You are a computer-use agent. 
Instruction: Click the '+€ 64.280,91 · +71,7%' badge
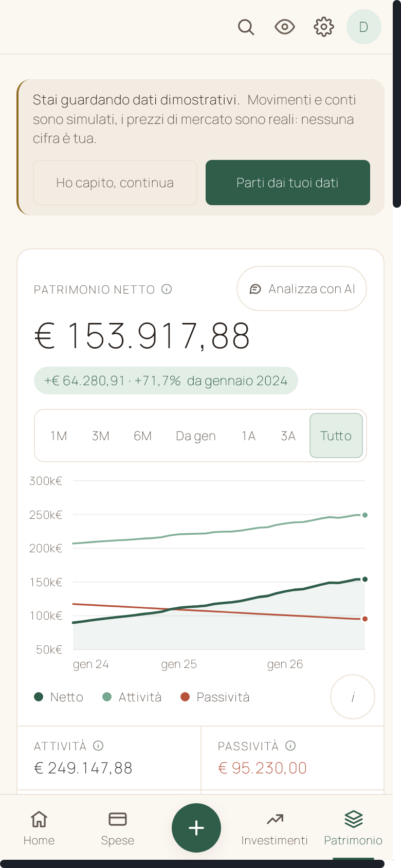(166, 381)
